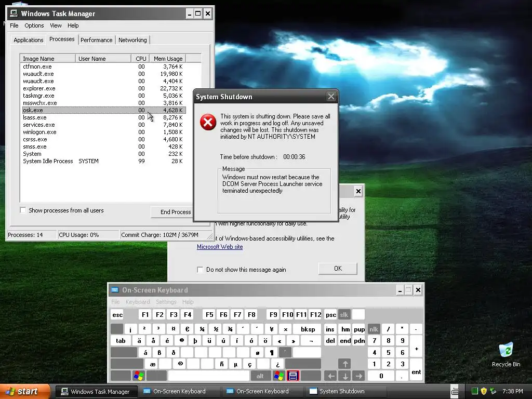Close the System Shutdown dialog
The image size is (532, 399).
pyautogui.click(x=331, y=97)
